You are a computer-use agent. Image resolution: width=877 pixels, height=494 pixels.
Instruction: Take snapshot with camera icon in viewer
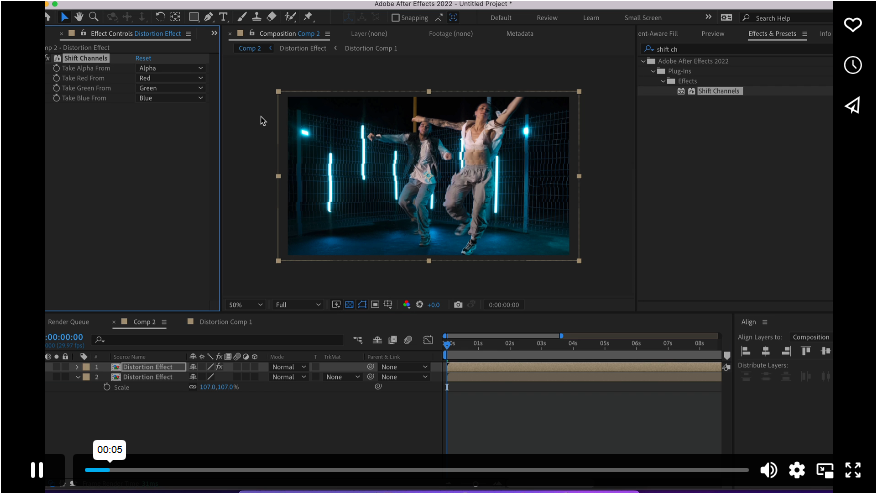pyautogui.click(x=458, y=304)
